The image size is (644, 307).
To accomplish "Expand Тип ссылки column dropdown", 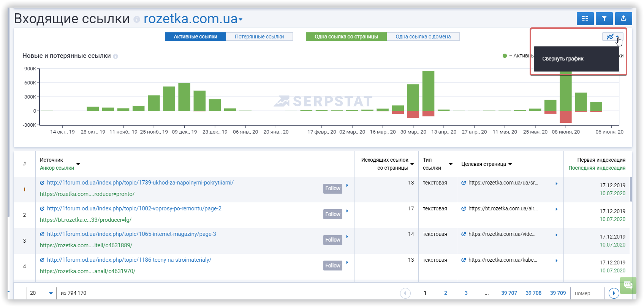I will [x=451, y=164].
